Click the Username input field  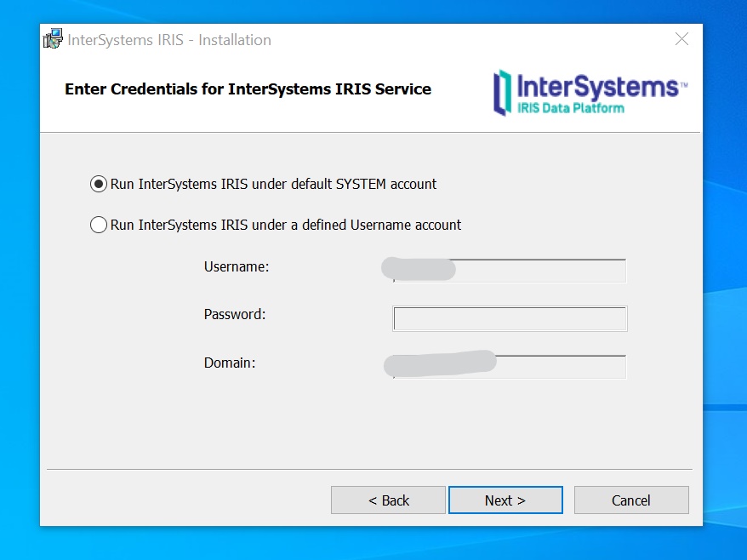pos(510,271)
